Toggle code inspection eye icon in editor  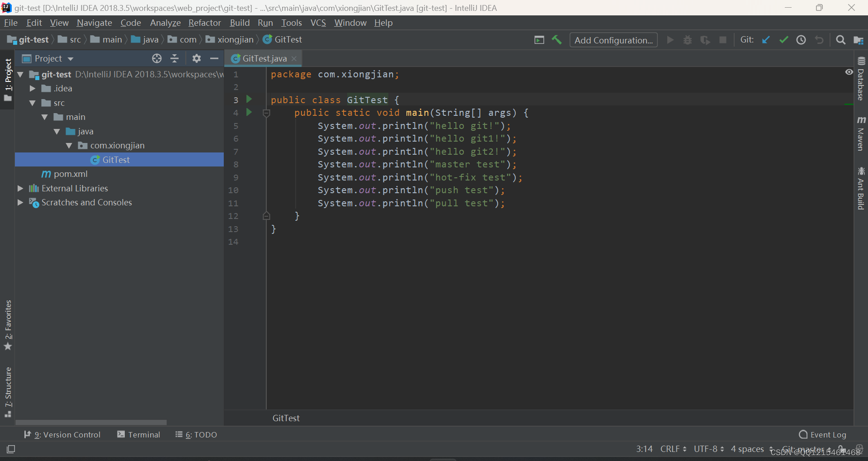(x=849, y=72)
